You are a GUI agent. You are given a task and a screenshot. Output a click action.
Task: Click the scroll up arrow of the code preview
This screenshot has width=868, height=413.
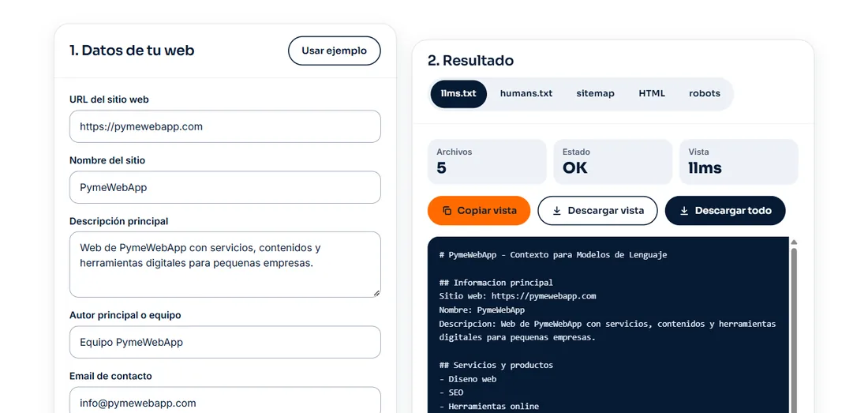click(794, 242)
